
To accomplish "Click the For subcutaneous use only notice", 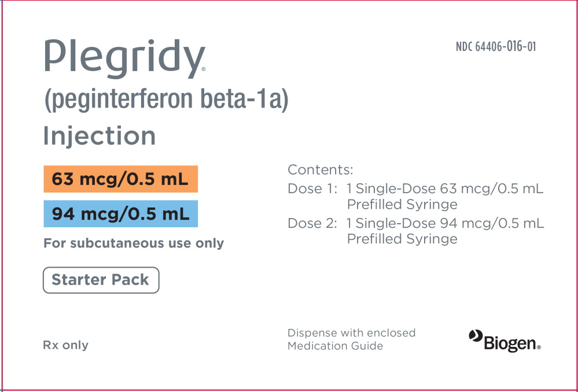I will (x=134, y=243).
